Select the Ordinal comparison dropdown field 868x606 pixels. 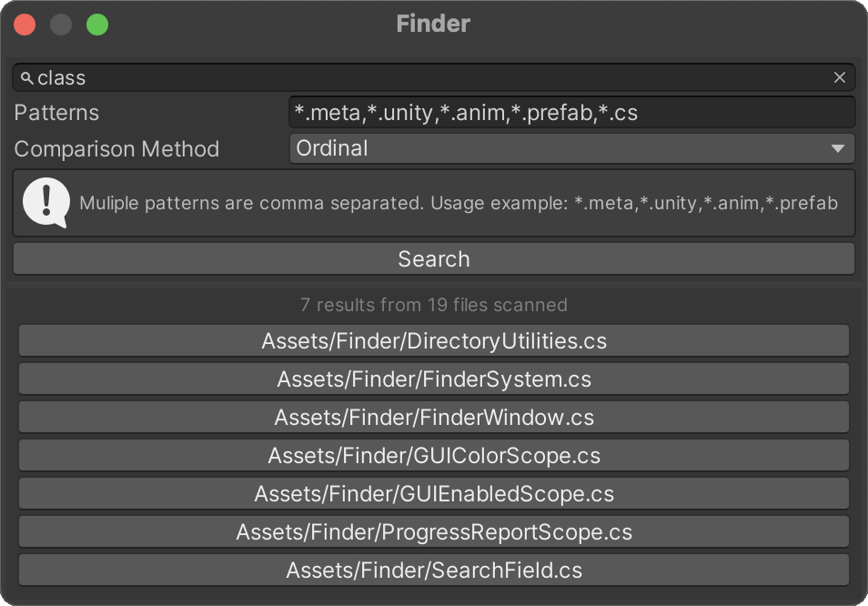coord(571,148)
